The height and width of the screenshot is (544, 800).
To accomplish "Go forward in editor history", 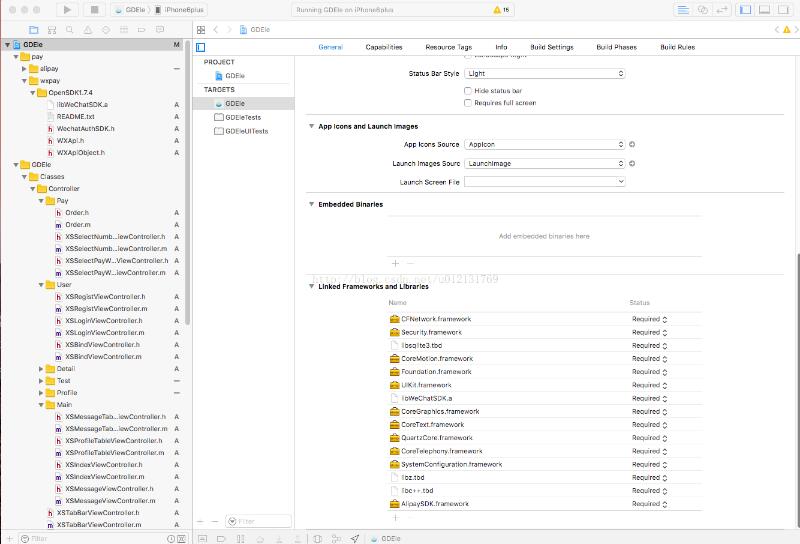I will point(229,30).
